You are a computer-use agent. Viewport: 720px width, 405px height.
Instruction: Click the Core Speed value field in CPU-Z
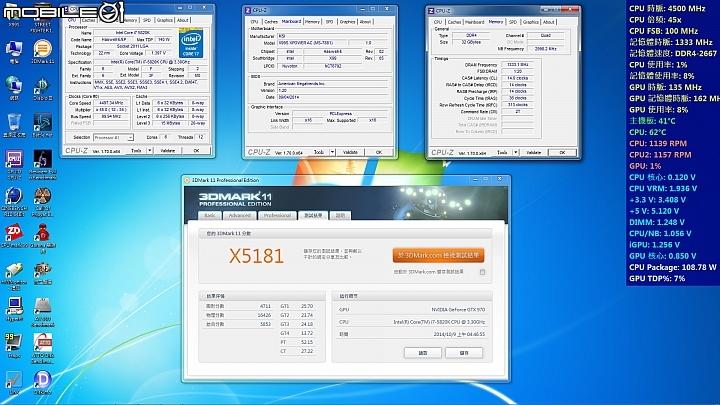point(112,103)
